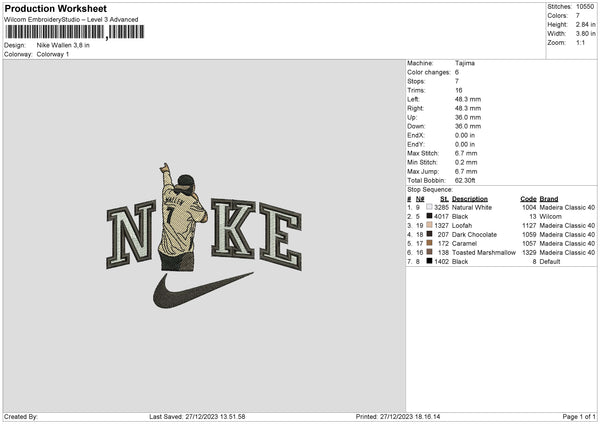Click the Height value 2.84 in
This screenshot has height=424, width=600.
(585, 24)
